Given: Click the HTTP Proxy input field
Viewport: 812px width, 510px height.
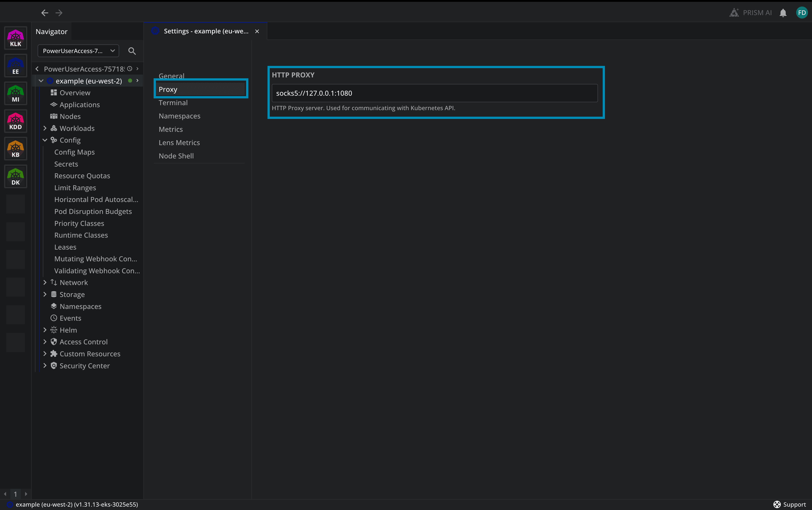Looking at the screenshot, I should (x=434, y=93).
